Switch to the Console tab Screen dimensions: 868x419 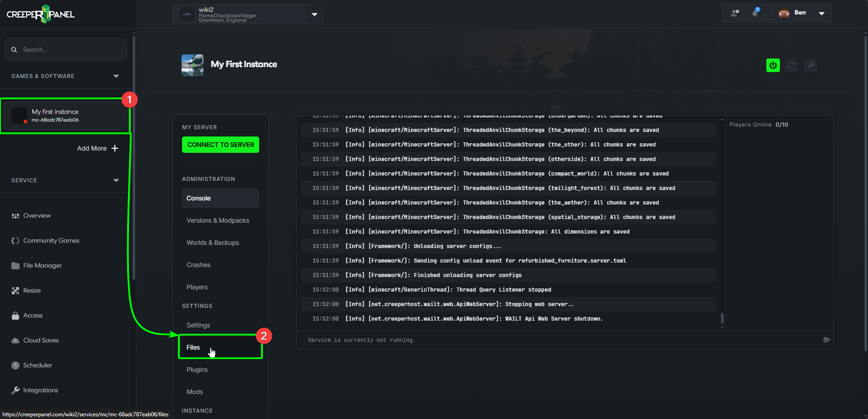[x=198, y=198]
